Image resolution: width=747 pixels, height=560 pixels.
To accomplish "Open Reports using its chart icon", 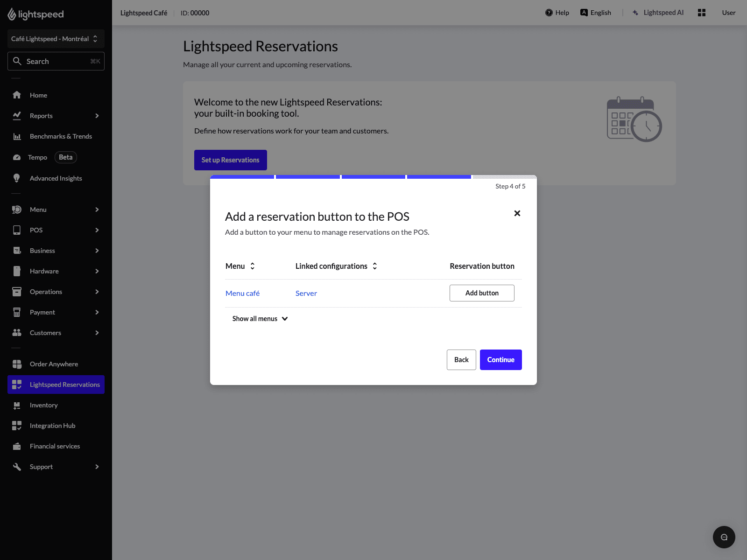I will click(x=17, y=115).
